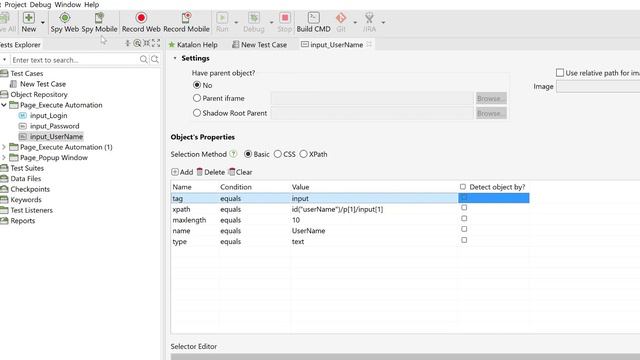Click Browse button for Parent iframe
The height and width of the screenshot is (360, 640).
[491, 98]
